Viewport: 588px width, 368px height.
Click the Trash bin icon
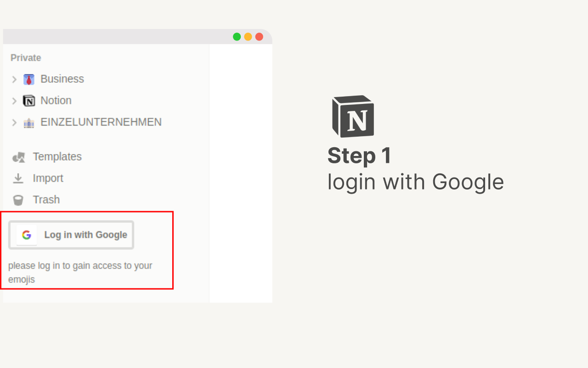(18, 200)
